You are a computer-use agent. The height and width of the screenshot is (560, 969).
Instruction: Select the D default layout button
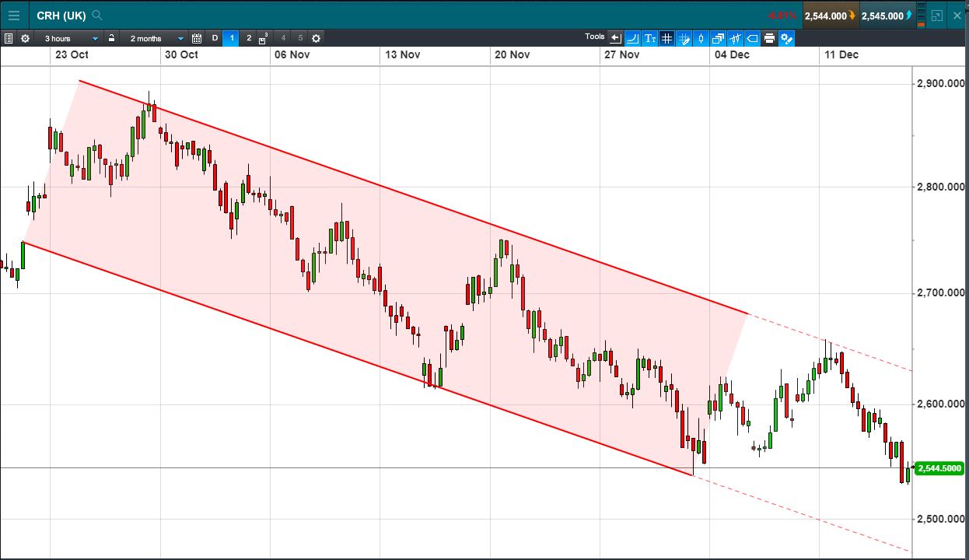(x=215, y=38)
